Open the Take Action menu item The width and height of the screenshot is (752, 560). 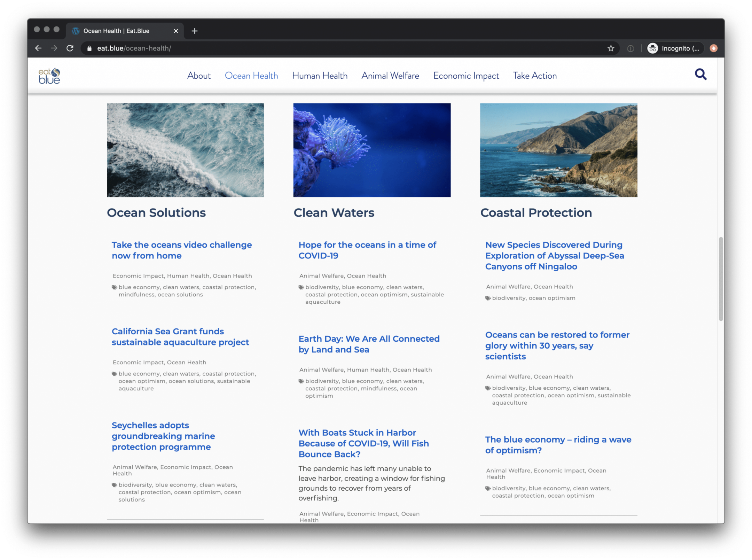click(534, 76)
